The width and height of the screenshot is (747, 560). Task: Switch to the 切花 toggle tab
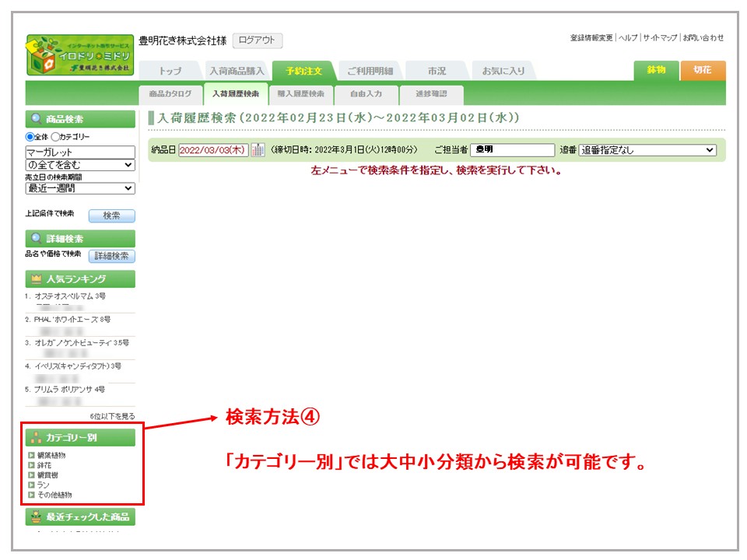click(702, 70)
